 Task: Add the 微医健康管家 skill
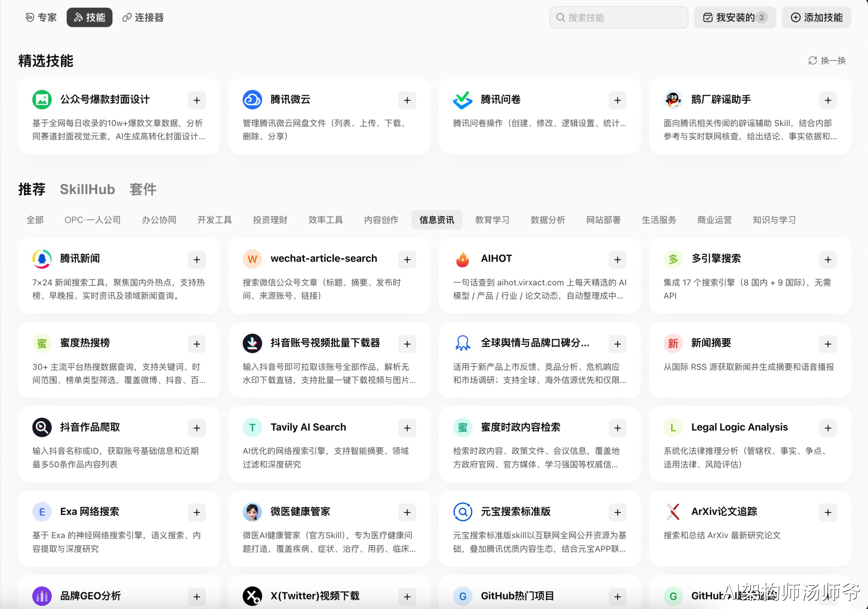[407, 512]
